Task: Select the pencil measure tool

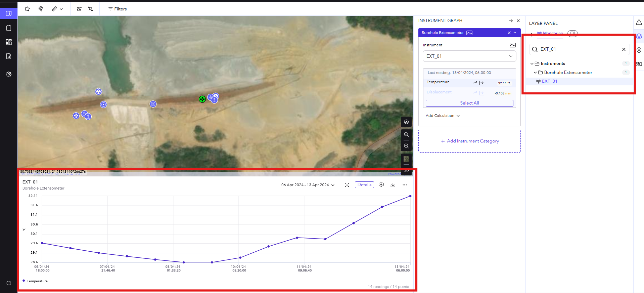Action: coord(54,9)
